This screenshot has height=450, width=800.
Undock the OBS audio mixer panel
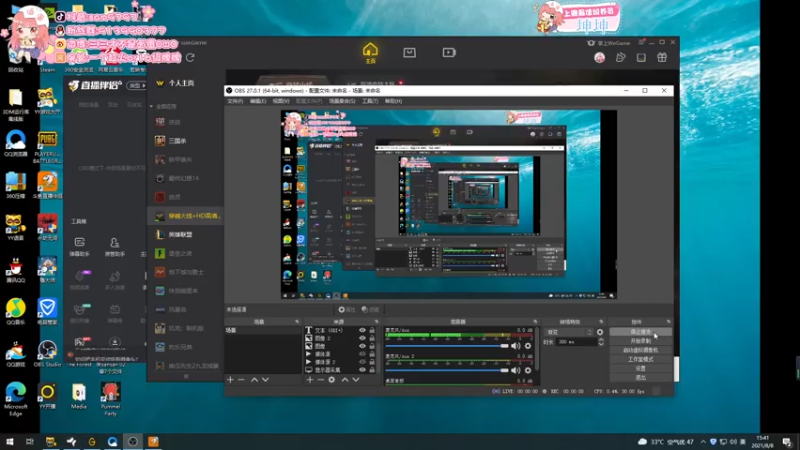(535, 322)
